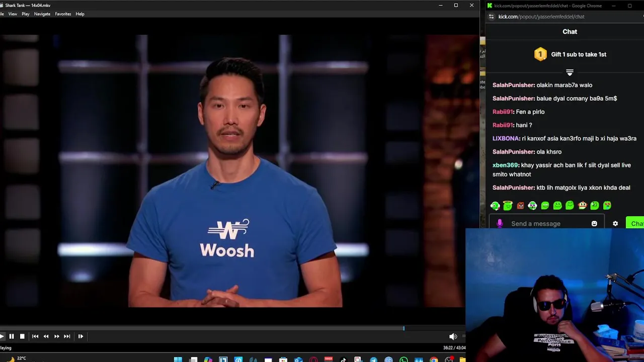The height and width of the screenshot is (362, 644).
Task: Click the xben369 username in chat
Action: coord(505,165)
